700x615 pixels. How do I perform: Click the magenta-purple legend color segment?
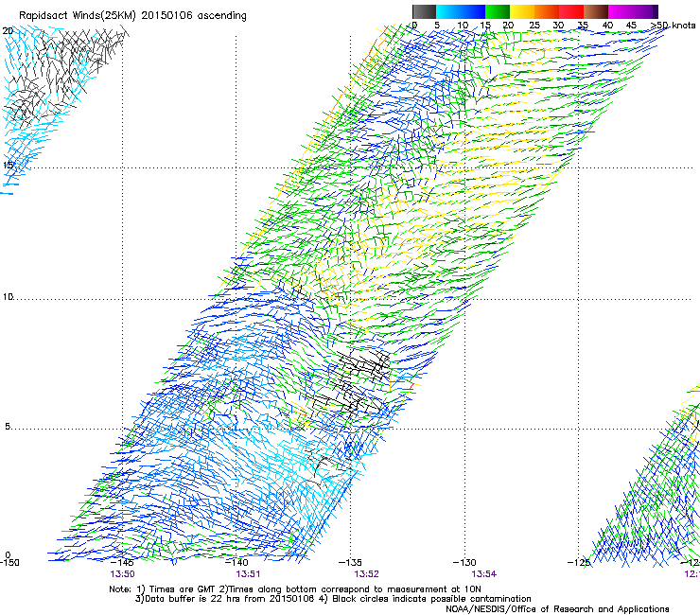633,11
